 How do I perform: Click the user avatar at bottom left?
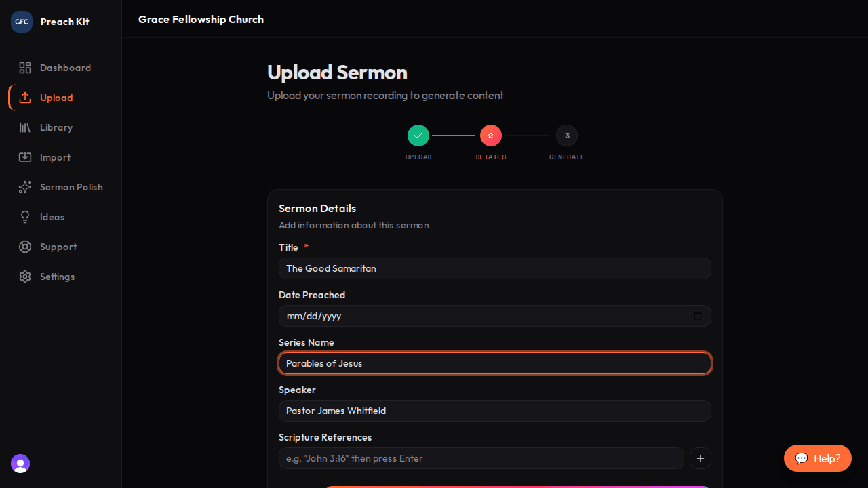pyautogui.click(x=20, y=464)
